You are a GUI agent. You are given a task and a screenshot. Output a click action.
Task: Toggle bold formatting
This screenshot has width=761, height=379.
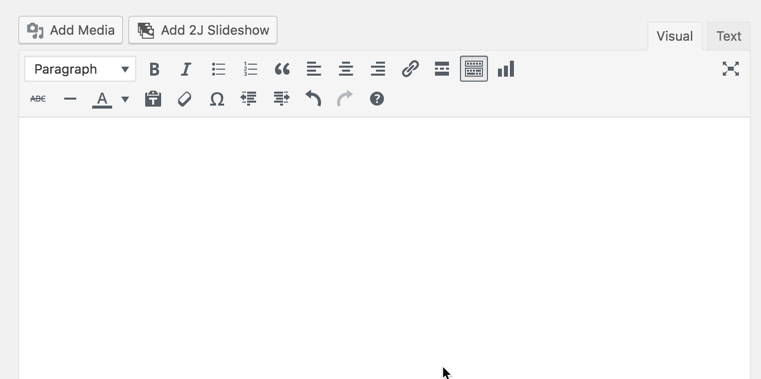point(154,69)
